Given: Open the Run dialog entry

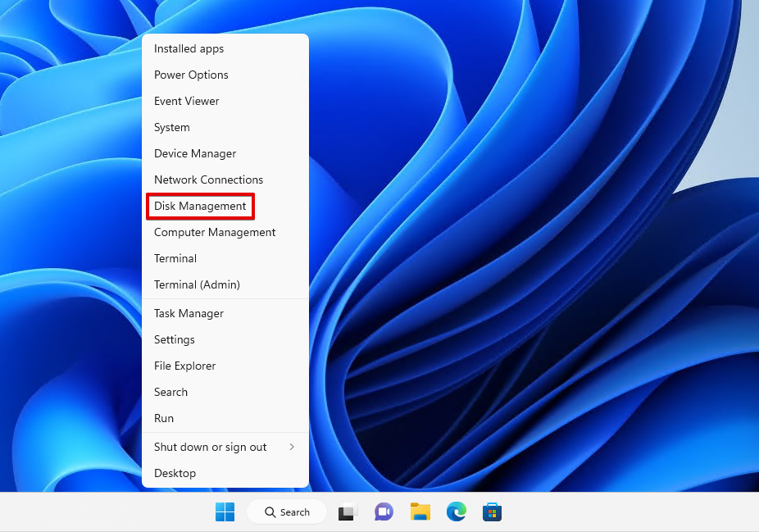Looking at the screenshot, I should pos(163,418).
